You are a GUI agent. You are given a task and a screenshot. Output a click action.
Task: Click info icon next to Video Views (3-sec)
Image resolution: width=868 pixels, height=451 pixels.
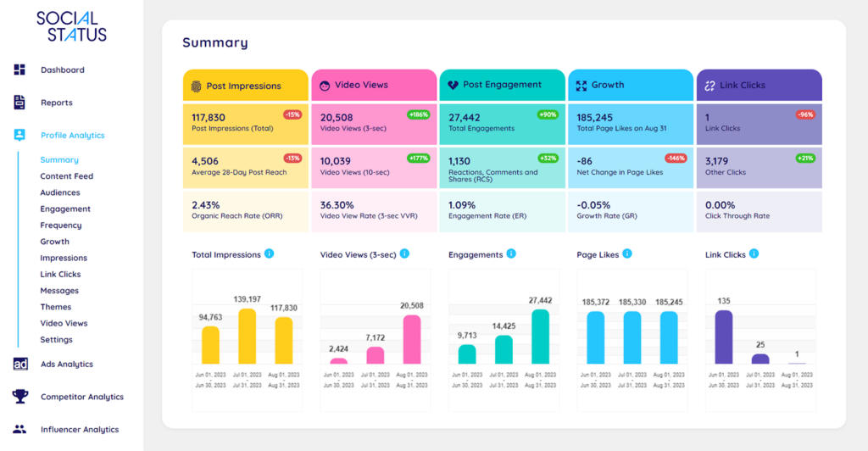click(404, 253)
